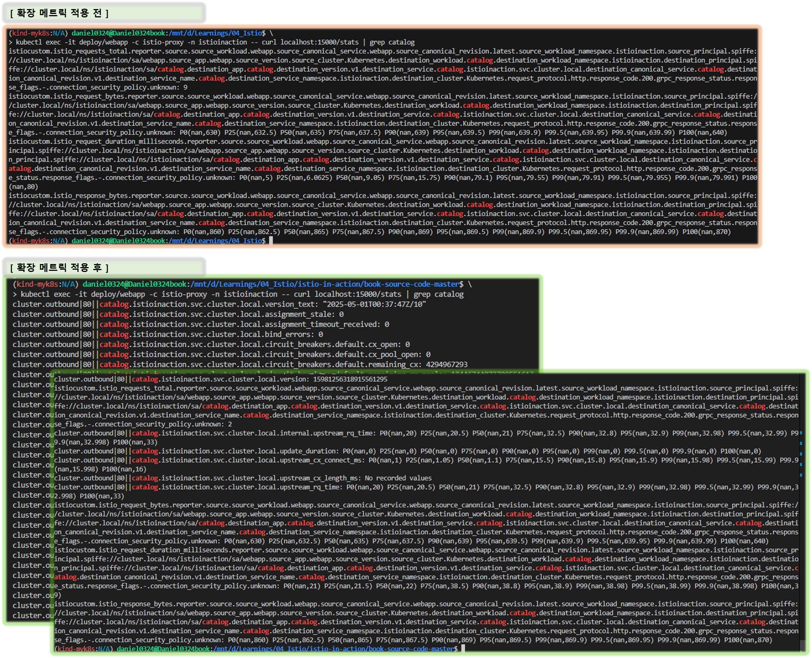
Task: Click the '확장 메트릭 적용 후' label
Action: pyautogui.click(x=59, y=267)
